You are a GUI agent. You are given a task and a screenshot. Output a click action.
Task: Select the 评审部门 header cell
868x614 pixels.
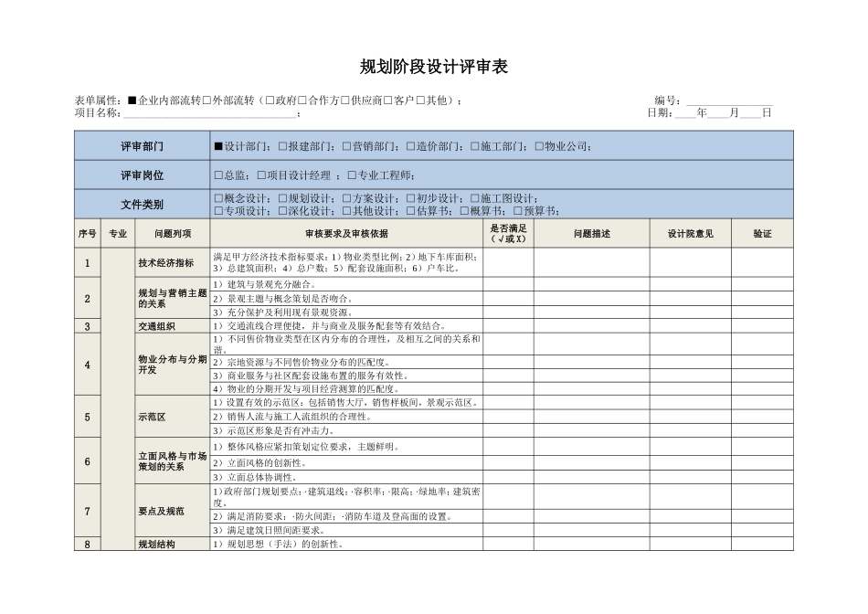pyautogui.click(x=143, y=146)
